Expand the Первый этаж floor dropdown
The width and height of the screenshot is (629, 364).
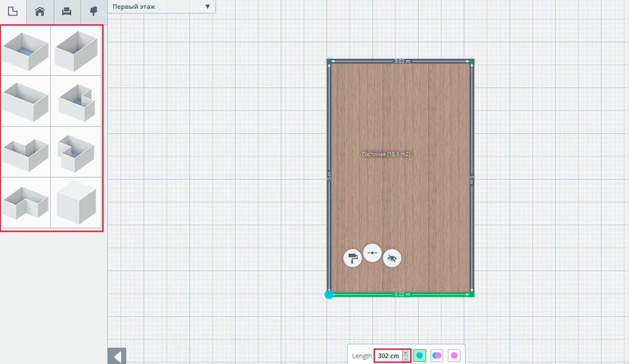pyautogui.click(x=161, y=7)
